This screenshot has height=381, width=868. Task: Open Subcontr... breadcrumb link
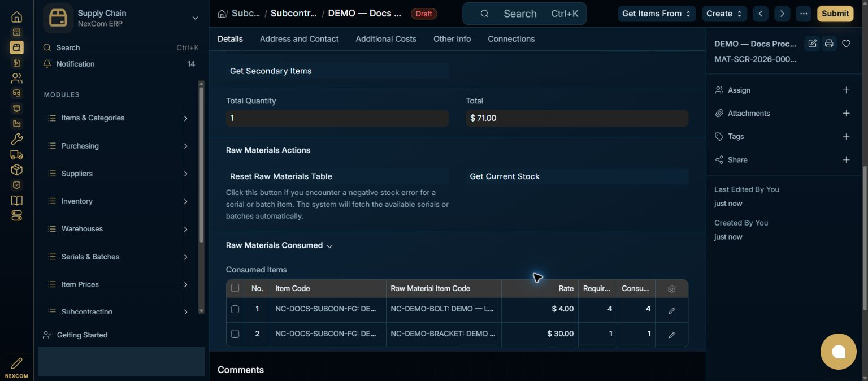pos(293,14)
